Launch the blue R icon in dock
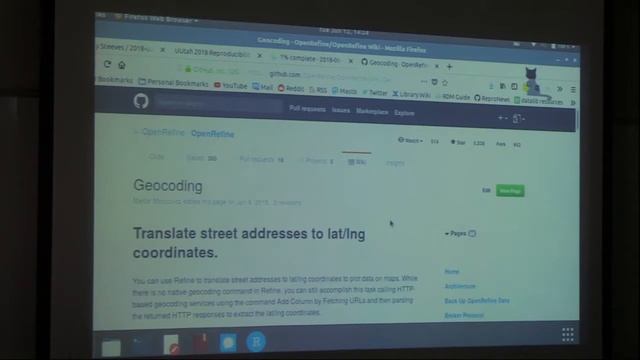640x360 pixels. coord(256,341)
